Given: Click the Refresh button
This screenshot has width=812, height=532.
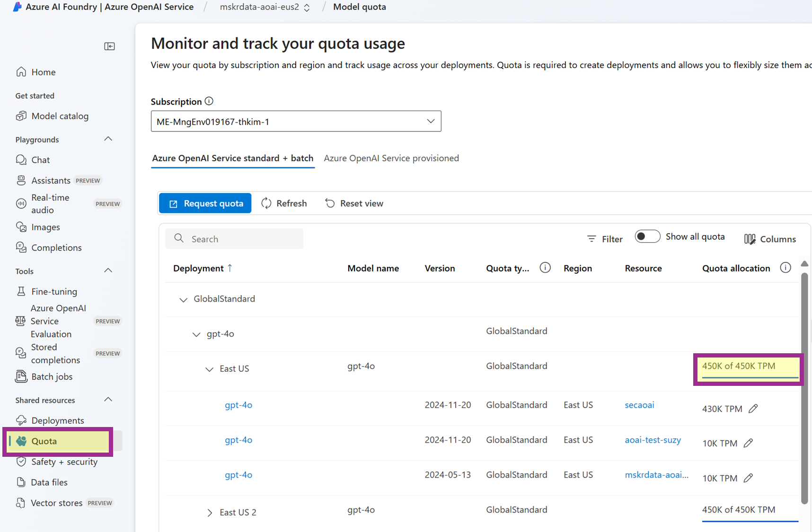Looking at the screenshot, I should [x=284, y=203].
